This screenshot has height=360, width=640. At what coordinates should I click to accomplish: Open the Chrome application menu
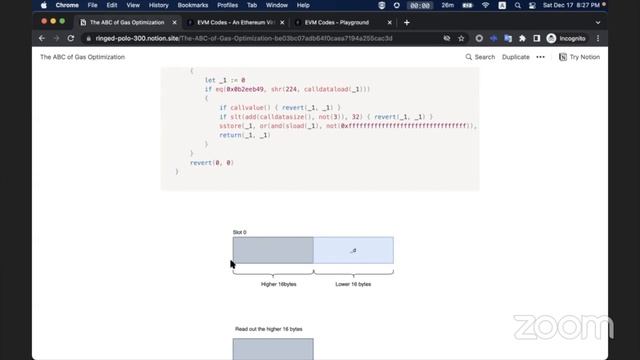click(x=67, y=5)
